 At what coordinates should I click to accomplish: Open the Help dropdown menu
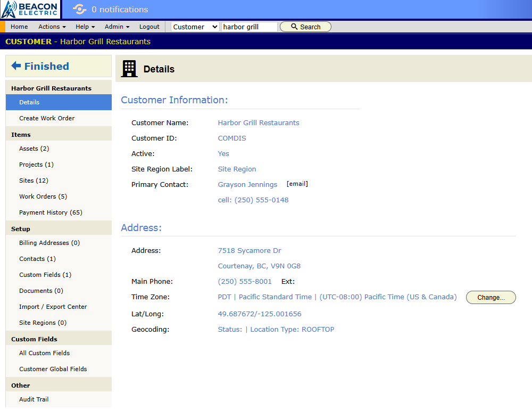[x=85, y=27]
